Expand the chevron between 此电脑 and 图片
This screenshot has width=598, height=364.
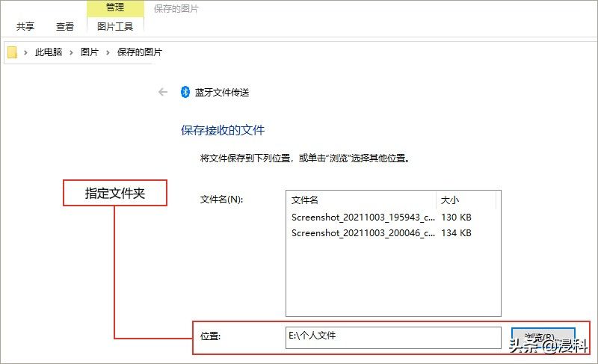tap(71, 52)
